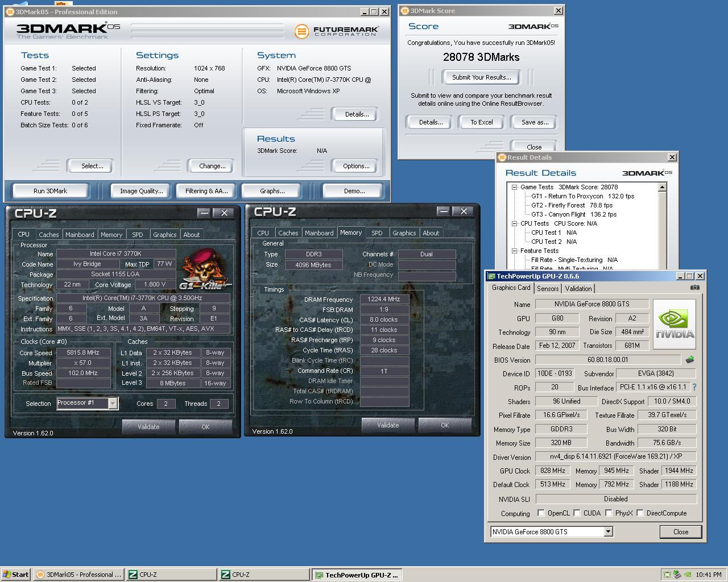Screen dimensions: 728x582
Task: Click the BIOS save chip icon in GPU-Z
Action: tap(690, 360)
